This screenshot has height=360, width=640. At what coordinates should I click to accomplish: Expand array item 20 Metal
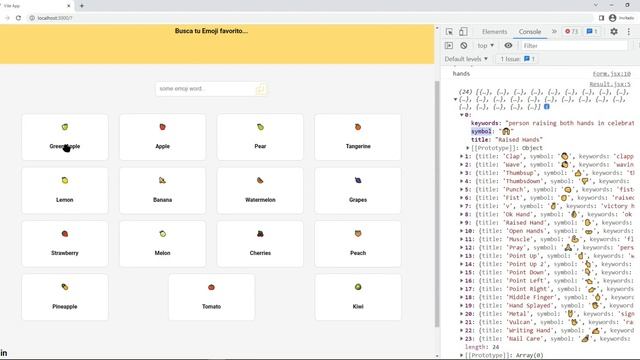(462, 314)
